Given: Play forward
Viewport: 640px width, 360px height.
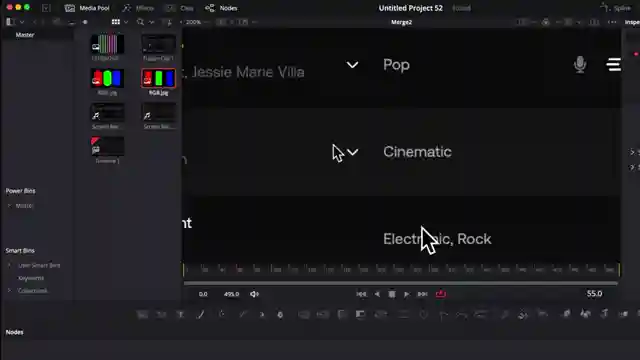Looking at the screenshot, I should point(407,294).
